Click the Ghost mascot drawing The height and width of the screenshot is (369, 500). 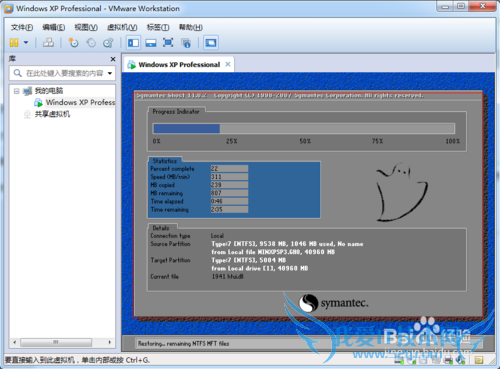click(x=402, y=192)
